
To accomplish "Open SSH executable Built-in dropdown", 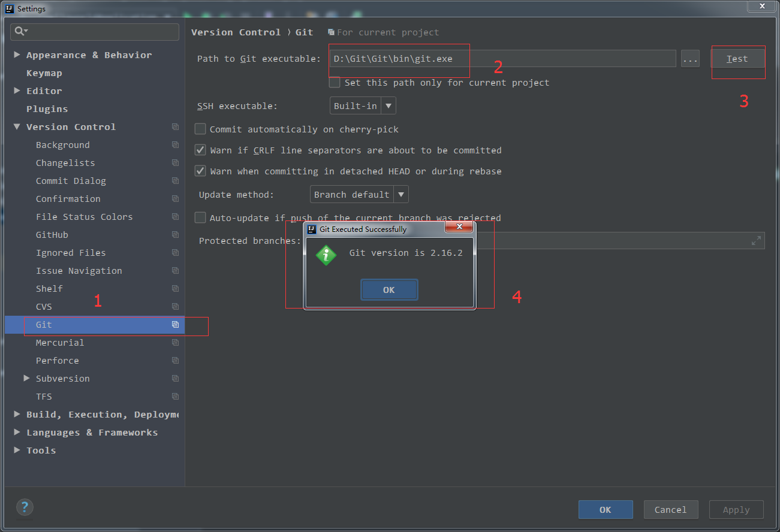I will pyautogui.click(x=363, y=106).
